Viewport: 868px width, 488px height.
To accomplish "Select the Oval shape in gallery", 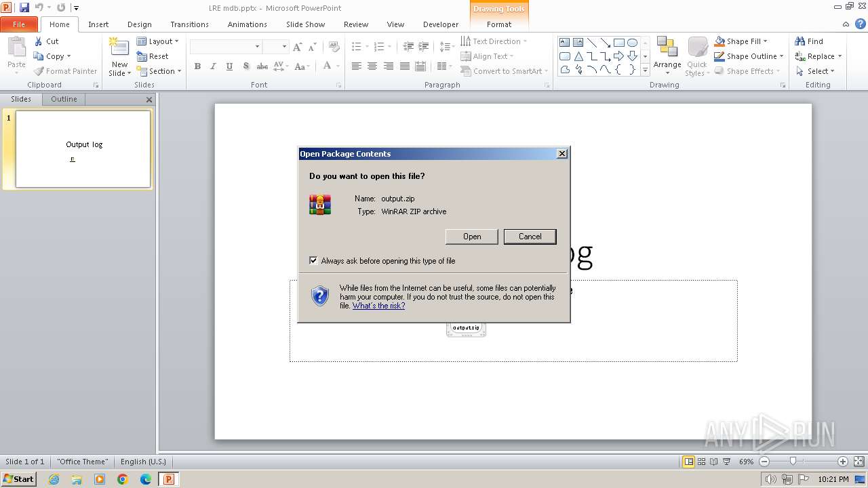I will pyautogui.click(x=632, y=42).
